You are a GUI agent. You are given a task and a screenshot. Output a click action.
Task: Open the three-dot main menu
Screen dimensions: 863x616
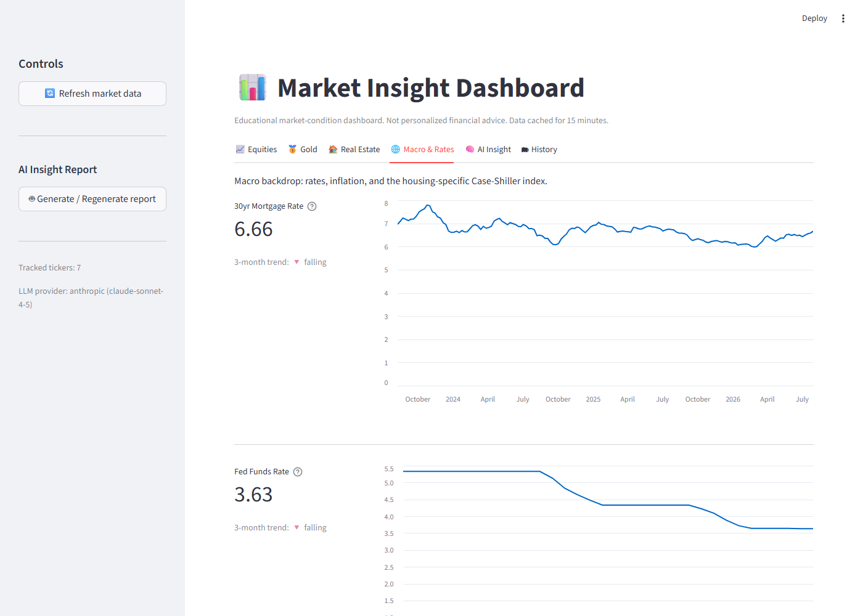tap(843, 18)
